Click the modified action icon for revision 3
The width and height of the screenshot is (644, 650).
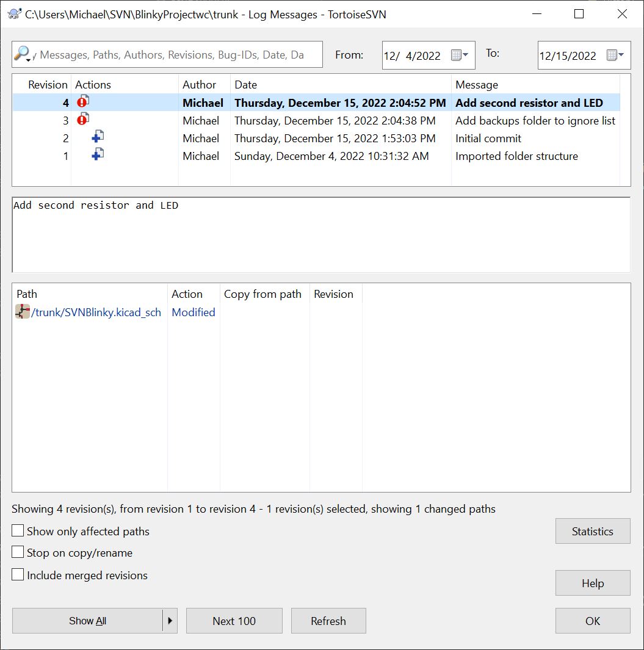[x=83, y=120]
